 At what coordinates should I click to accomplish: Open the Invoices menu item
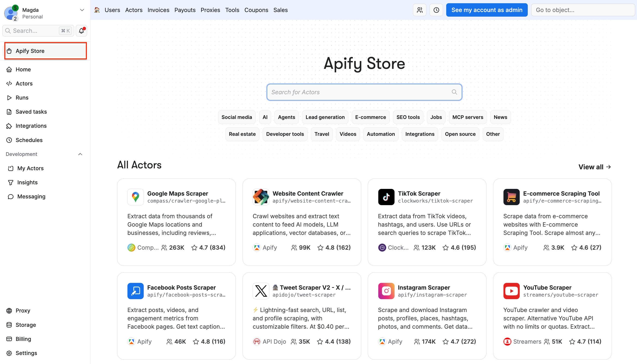(158, 10)
